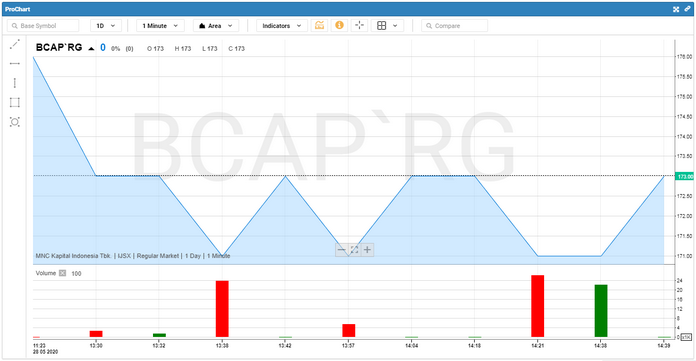The image size is (696, 361).
Task: Open the 1 Minute interval dropdown
Action: [x=160, y=26]
